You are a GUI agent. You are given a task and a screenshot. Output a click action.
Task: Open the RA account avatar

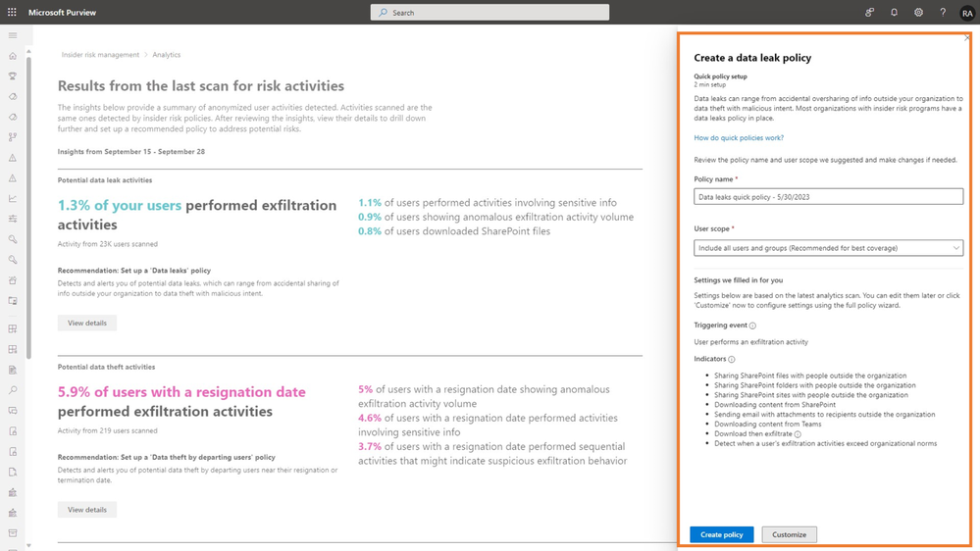pyautogui.click(x=967, y=13)
